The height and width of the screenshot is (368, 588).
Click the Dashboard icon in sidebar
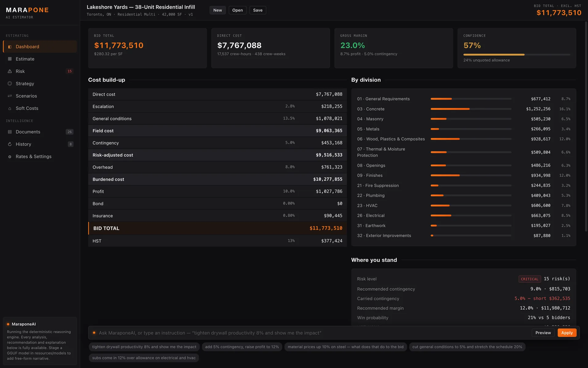[10, 47]
